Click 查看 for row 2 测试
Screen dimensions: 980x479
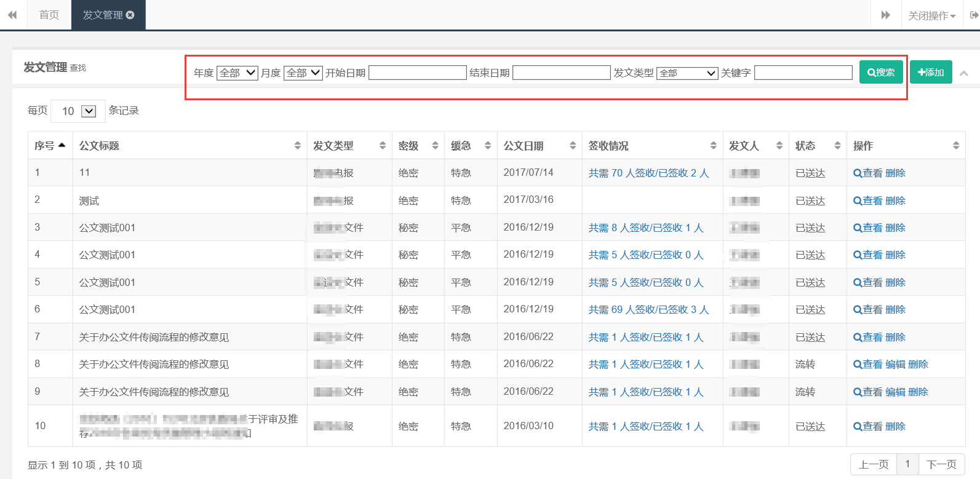point(868,200)
